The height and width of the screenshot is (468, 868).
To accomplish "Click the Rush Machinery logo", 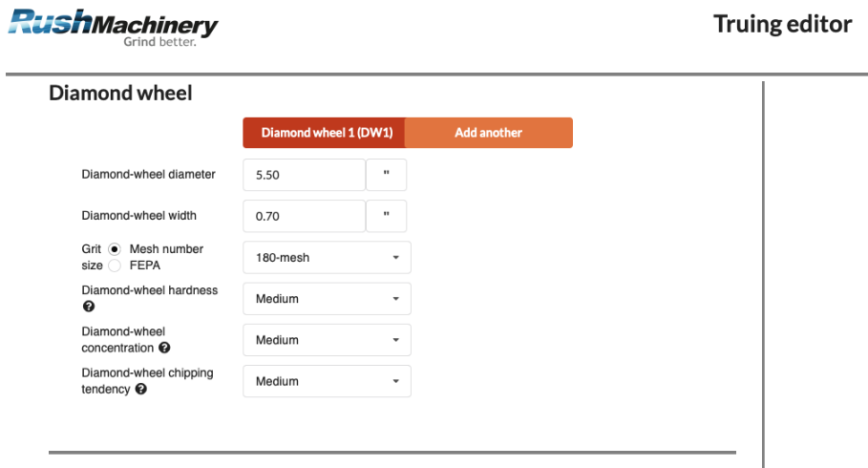I will pyautogui.click(x=113, y=26).
